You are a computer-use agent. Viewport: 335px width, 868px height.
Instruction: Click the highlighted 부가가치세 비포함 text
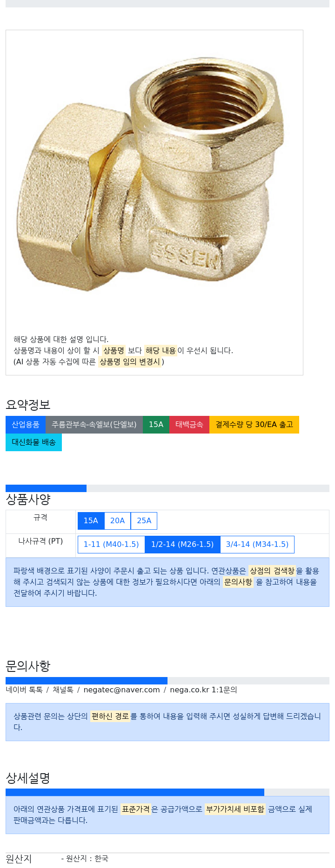[x=235, y=809]
